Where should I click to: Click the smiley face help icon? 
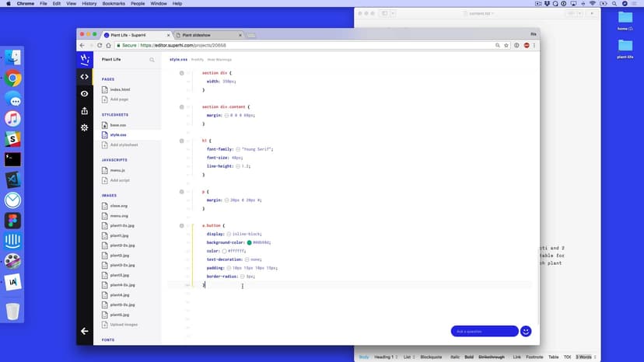(x=526, y=331)
